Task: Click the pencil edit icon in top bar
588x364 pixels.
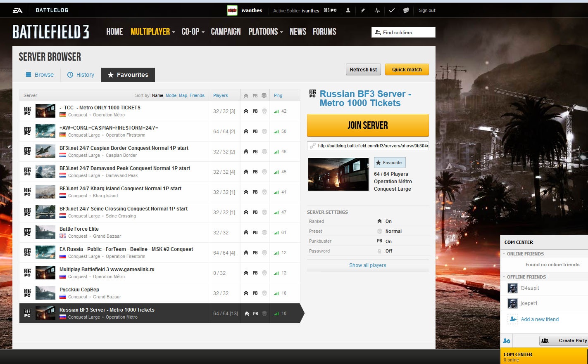Action: 362,10
